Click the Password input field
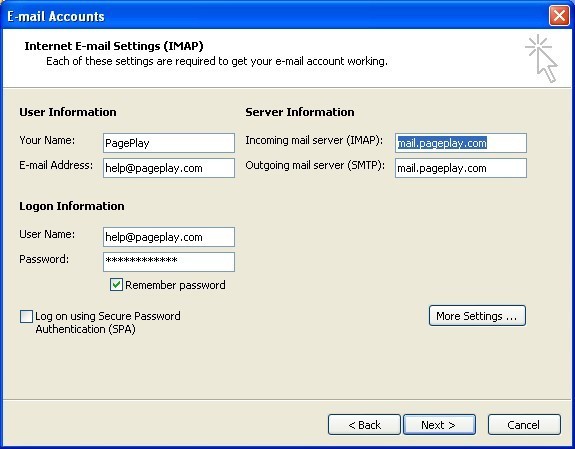The height and width of the screenshot is (449, 575). click(169, 262)
